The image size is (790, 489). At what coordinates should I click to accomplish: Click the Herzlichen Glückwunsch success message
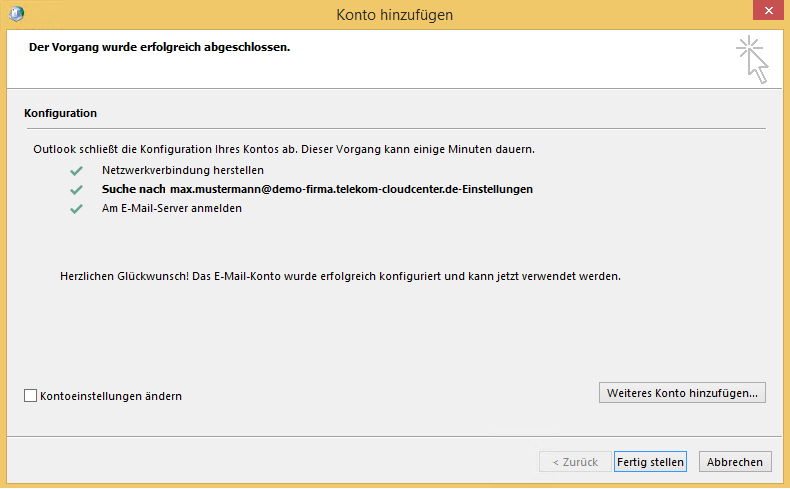pos(341,275)
